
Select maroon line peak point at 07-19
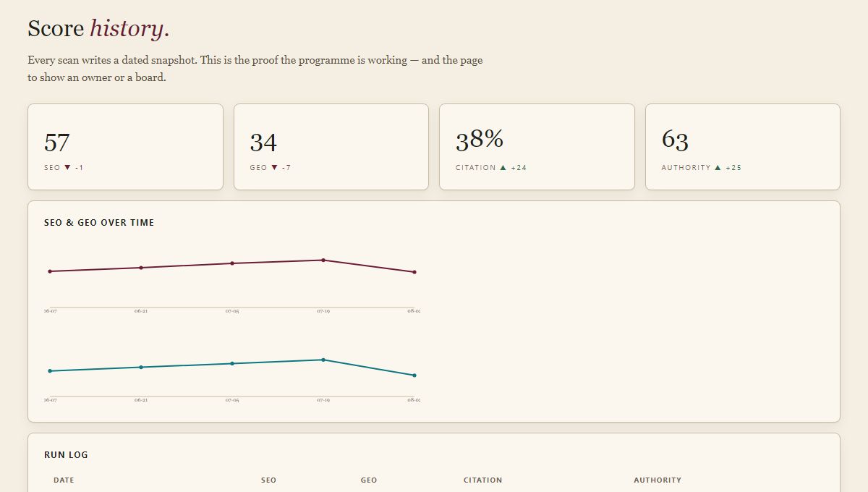tap(323, 260)
